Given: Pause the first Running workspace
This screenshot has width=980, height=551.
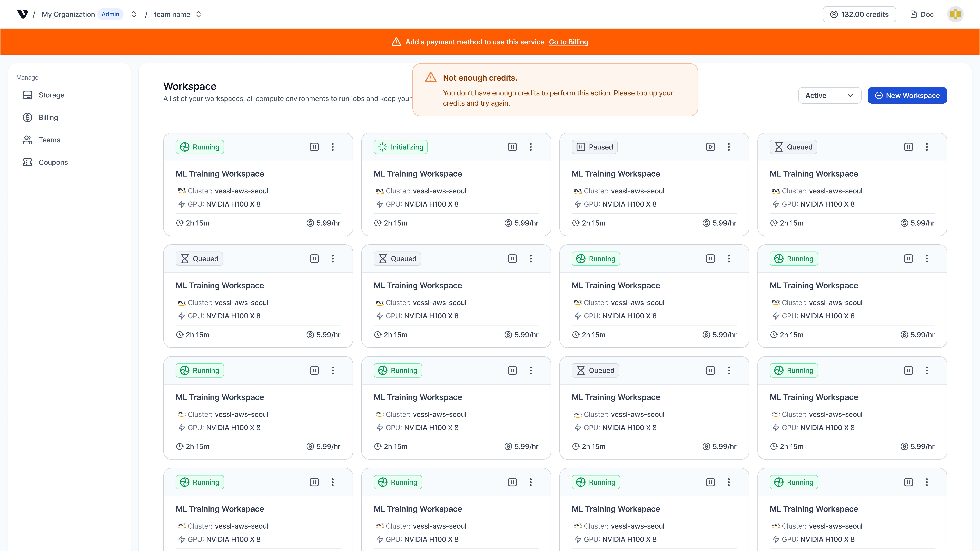Looking at the screenshot, I should [x=314, y=147].
